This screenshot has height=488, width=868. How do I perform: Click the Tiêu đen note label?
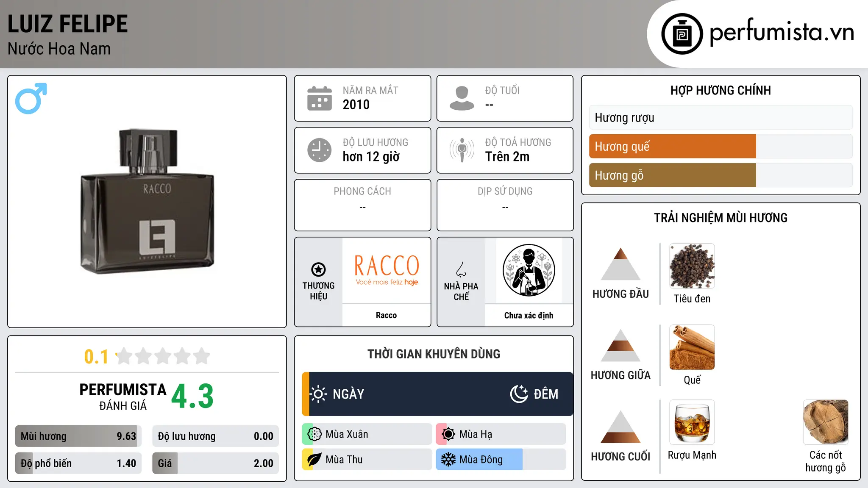click(692, 299)
